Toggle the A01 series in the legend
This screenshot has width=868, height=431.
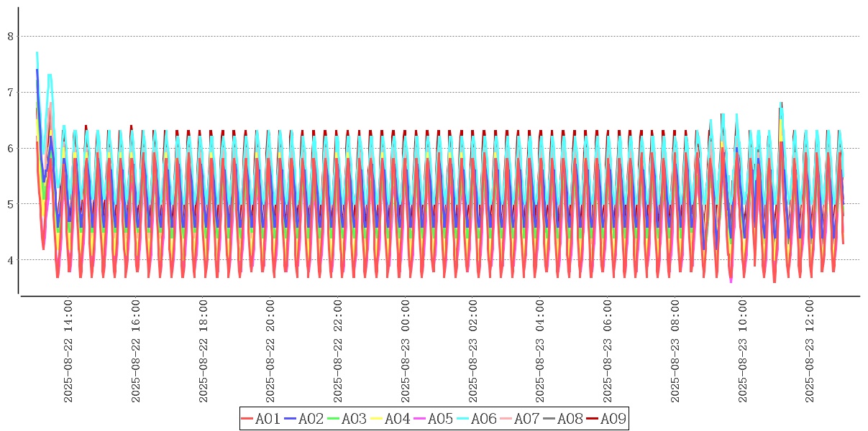(x=268, y=419)
